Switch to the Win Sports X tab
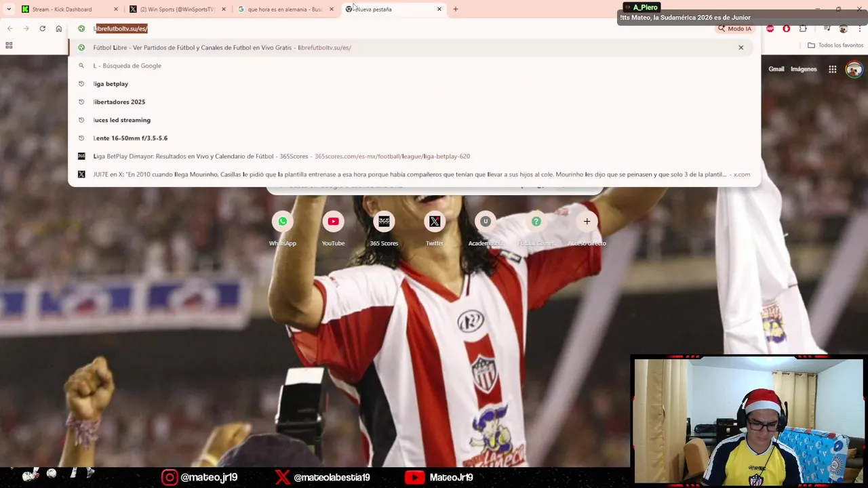This screenshot has height=488, width=868. [x=178, y=9]
